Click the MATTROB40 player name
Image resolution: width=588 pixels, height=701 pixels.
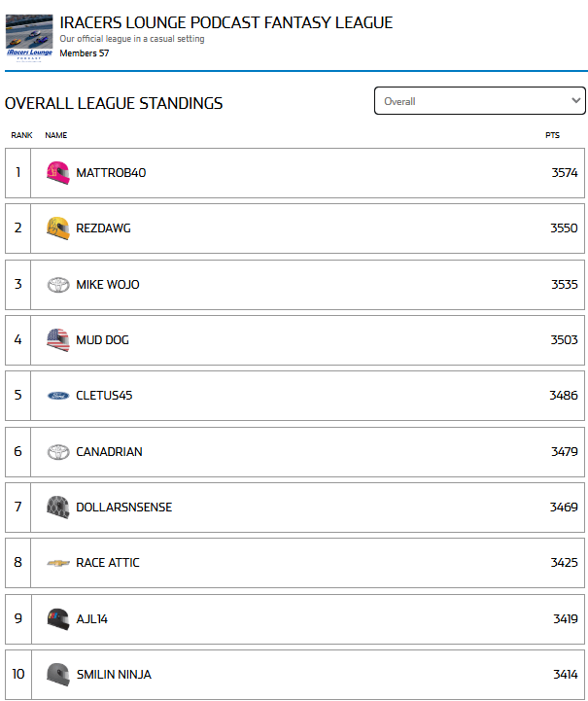111,173
